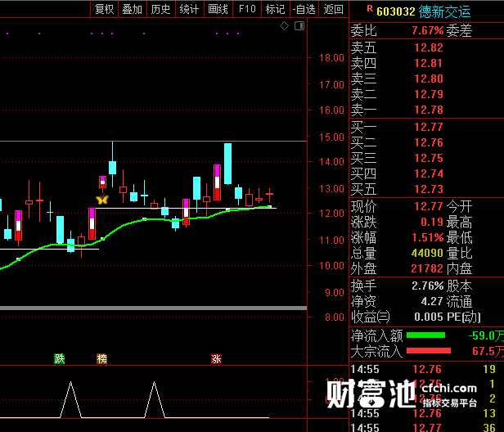
Task: Click 卖二 price 12.79
Action: click(x=429, y=94)
